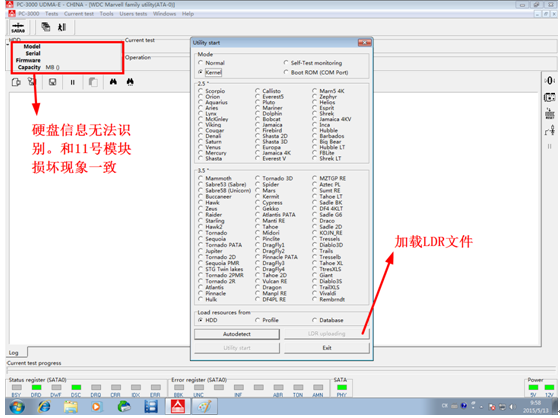The width and height of the screenshot is (560, 418).
Task: Click the first document icon below HDD panel
Action: tap(16, 82)
